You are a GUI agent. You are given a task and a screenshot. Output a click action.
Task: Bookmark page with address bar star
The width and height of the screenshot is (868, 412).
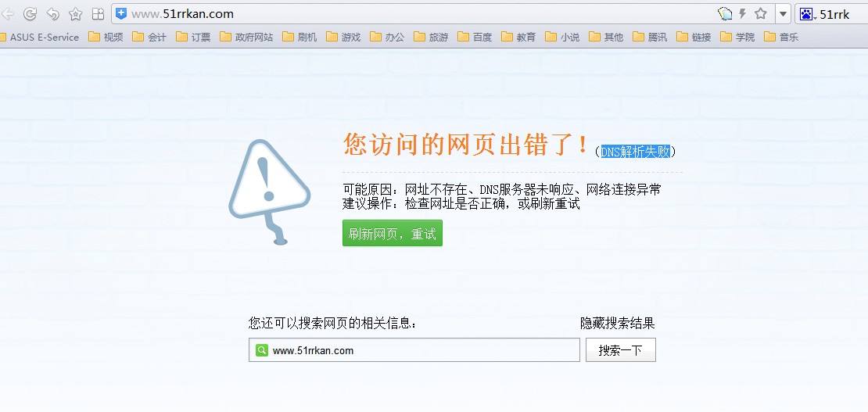[x=761, y=14]
